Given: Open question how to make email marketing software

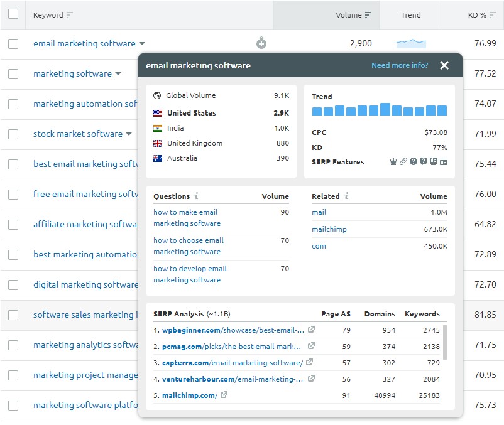Looking at the screenshot, I should 187,218.
